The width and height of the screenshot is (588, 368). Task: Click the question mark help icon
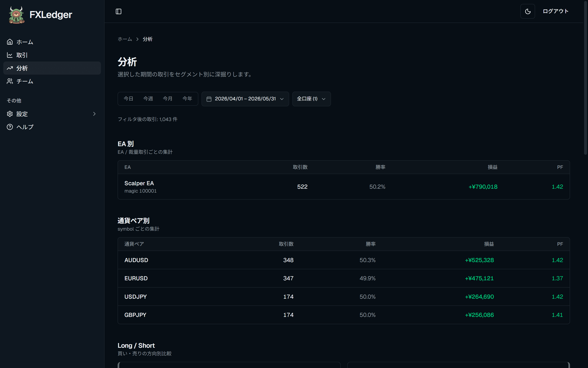pyautogui.click(x=10, y=127)
